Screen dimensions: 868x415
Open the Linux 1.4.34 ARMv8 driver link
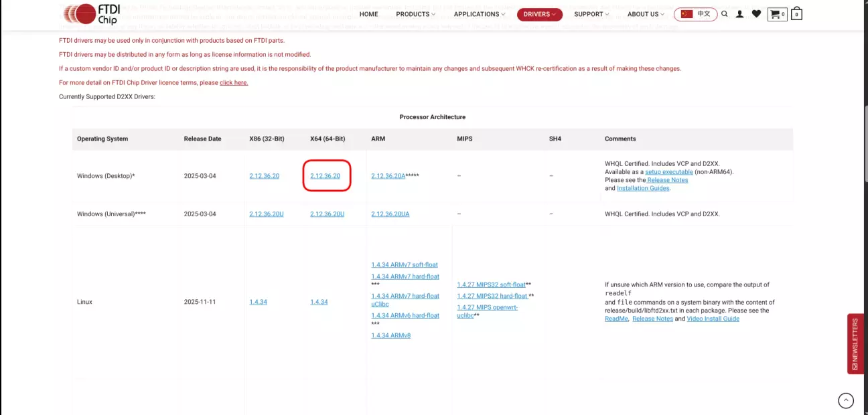click(390, 335)
